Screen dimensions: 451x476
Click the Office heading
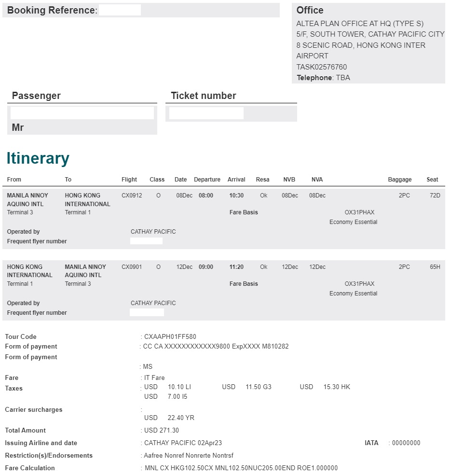[310, 10]
